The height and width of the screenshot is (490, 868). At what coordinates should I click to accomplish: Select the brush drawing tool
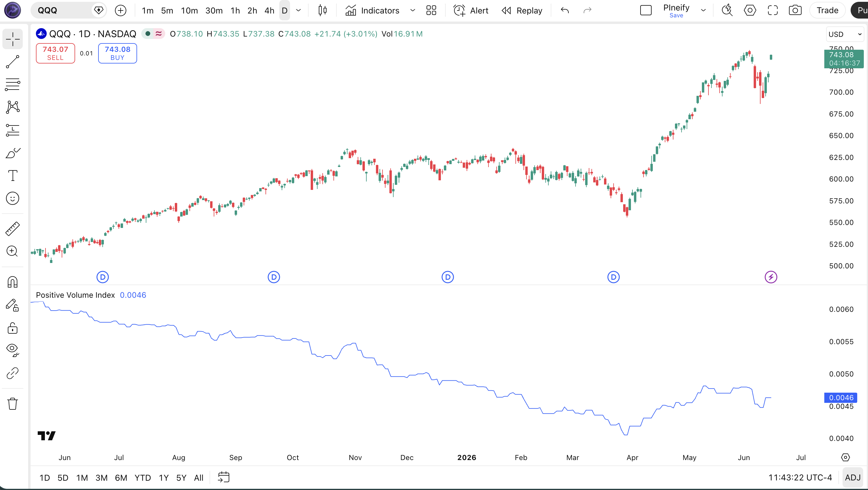13,153
